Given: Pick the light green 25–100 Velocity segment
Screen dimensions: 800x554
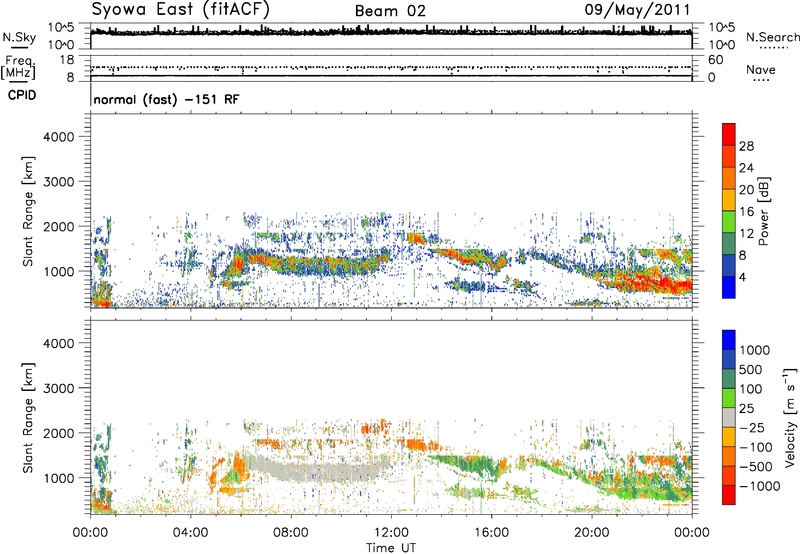Looking at the screenshot, I should pos(729,398).
